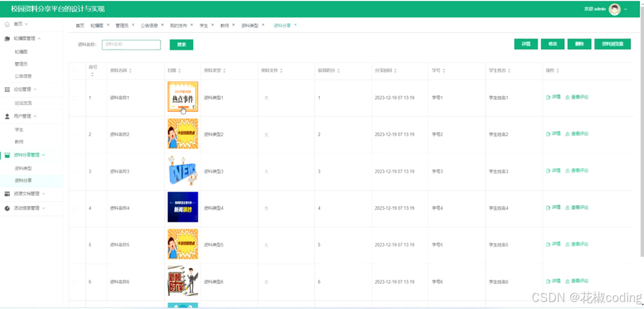
Task: Sort by 分享时间 column arrows
Action: point(395,70)
